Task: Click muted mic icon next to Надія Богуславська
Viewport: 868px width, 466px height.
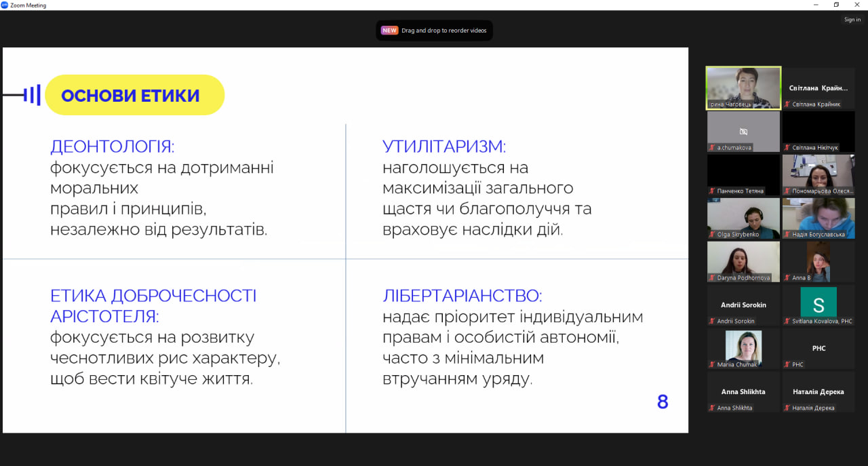Action: (x=787, y=235)
